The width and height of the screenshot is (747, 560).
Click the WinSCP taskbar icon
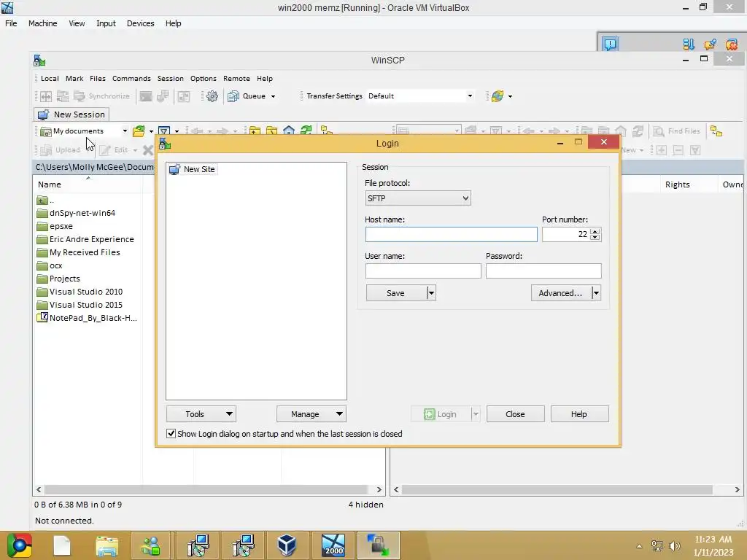click(379, 545)
